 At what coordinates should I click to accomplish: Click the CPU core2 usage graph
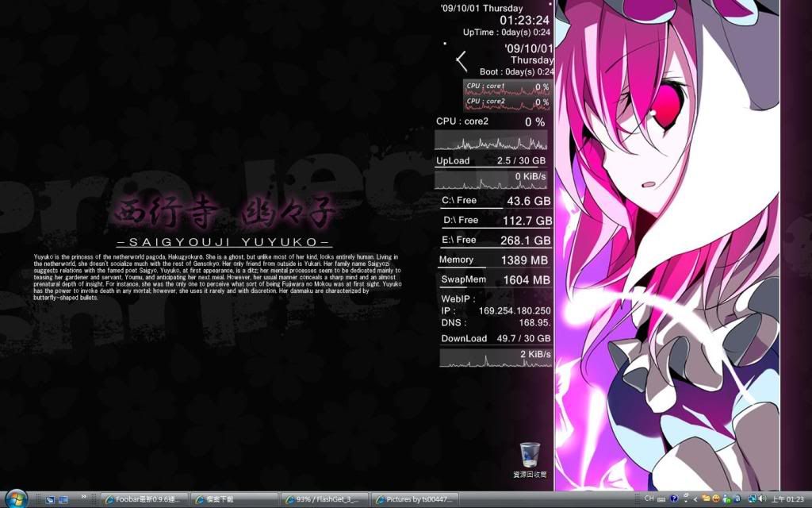point(491,141)
